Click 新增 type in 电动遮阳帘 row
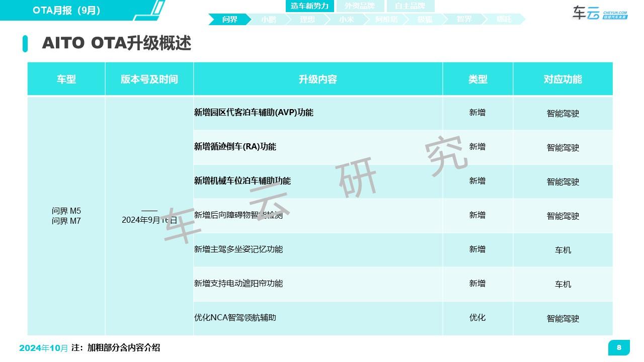Image resolution: width=644 pixels, height=362 pixels. pos(477,284)
